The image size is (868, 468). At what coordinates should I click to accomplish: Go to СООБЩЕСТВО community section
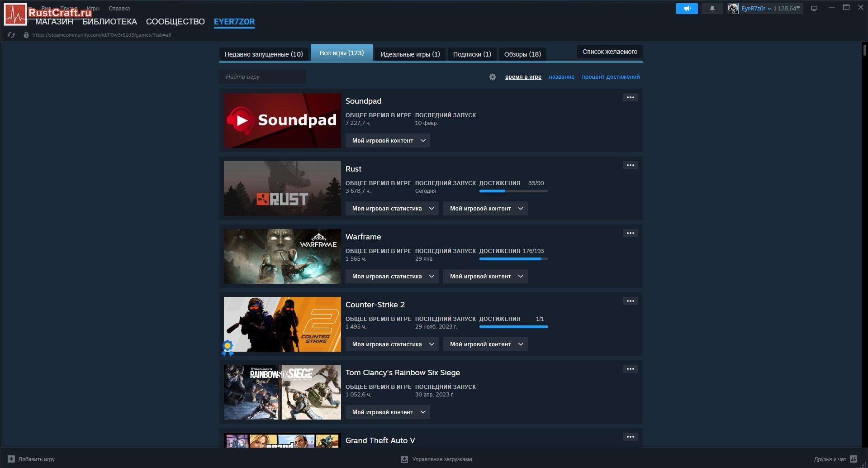175,22
